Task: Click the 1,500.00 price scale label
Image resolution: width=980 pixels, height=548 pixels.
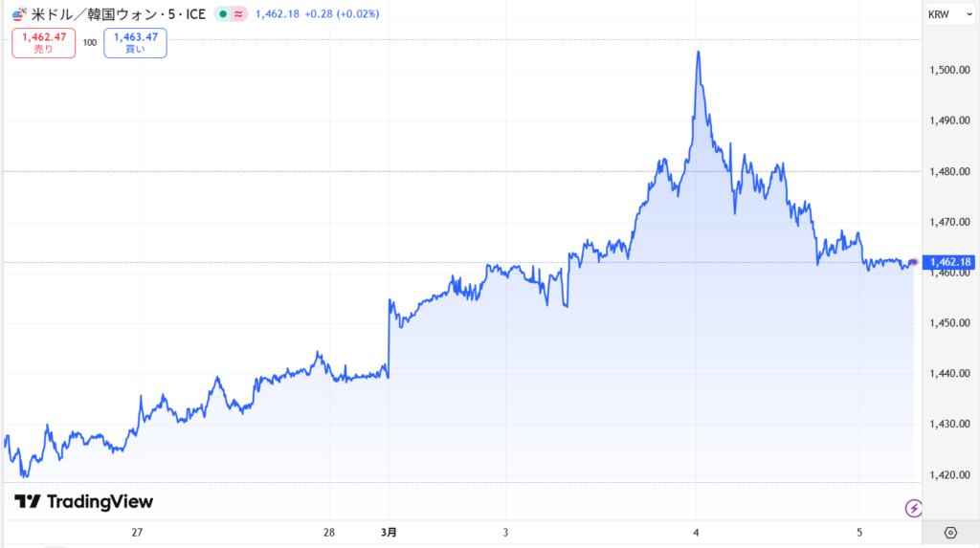Action: (x=950, y=71)
